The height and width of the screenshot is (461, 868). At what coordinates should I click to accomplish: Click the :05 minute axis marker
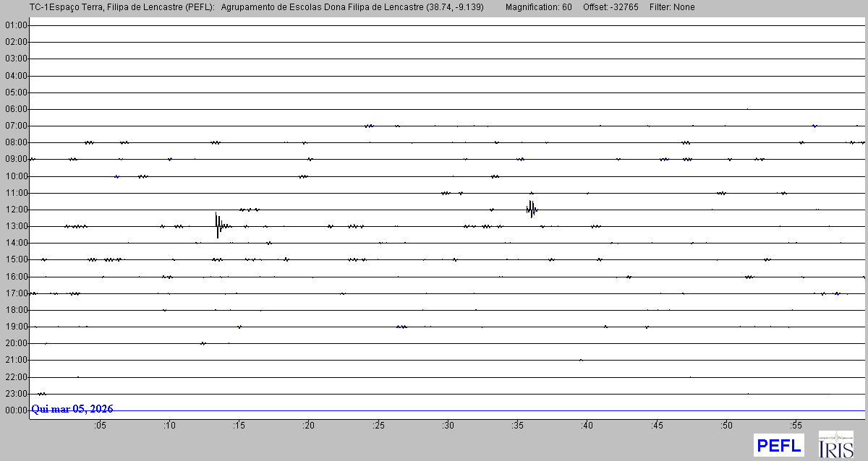(x=99, y=426)
